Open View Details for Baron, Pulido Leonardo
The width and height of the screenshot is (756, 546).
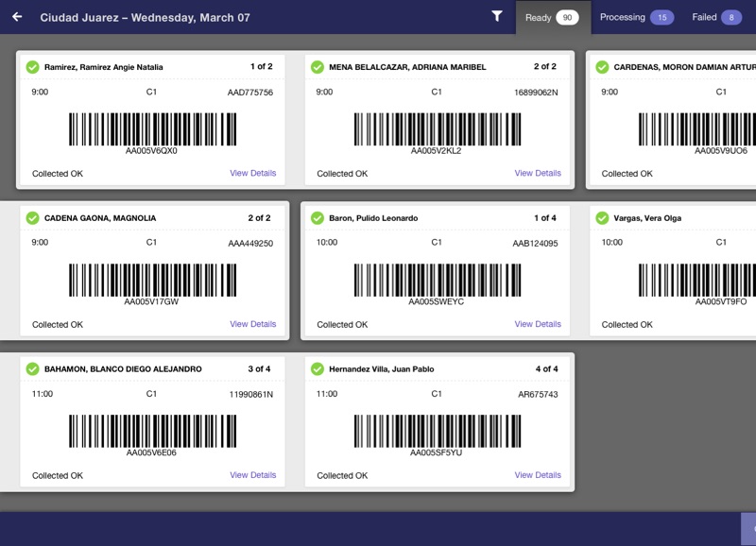538,324
